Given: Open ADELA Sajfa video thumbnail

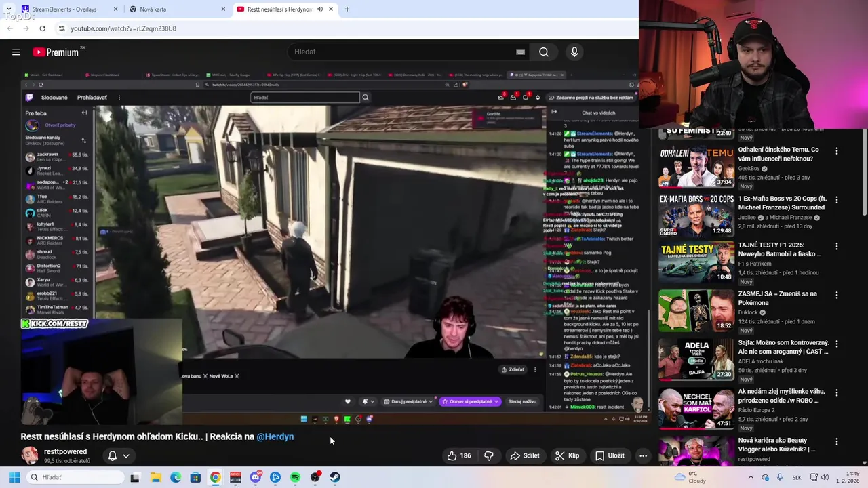Looking at the screenshot, I should (696, 359).
